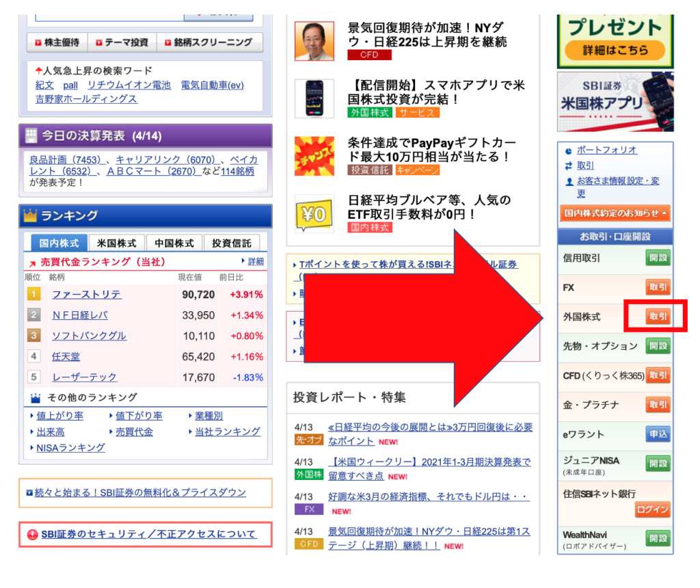Open the 日経平均ブルベア ETF手数料0円 headline
Image resolution: width=700 pixels, height=588 pixels.
click(x=429, y=207)
